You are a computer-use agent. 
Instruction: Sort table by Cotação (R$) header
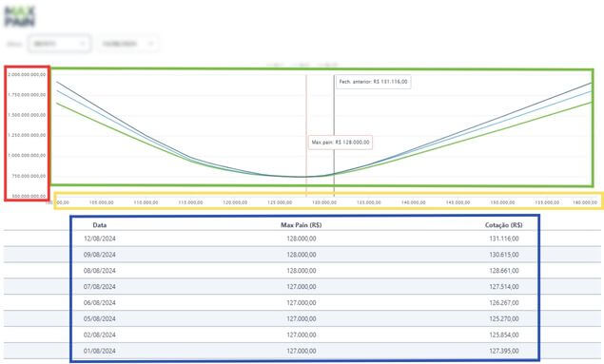click(x=504, y=225)
